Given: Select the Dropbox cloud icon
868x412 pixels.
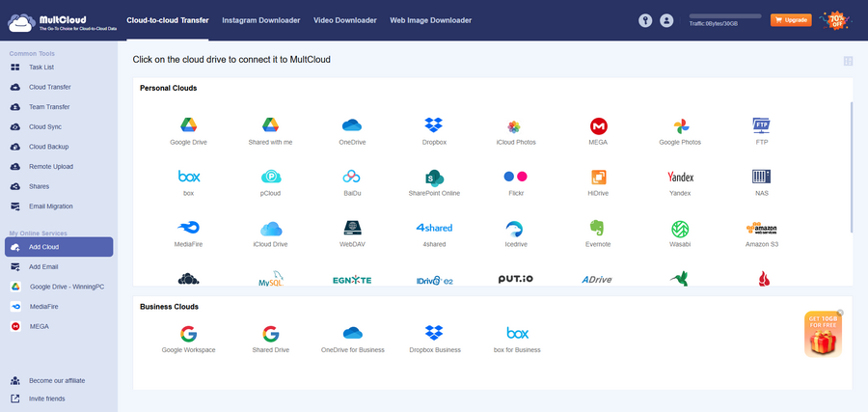Looking at the screenshot, I should point(434,126).
